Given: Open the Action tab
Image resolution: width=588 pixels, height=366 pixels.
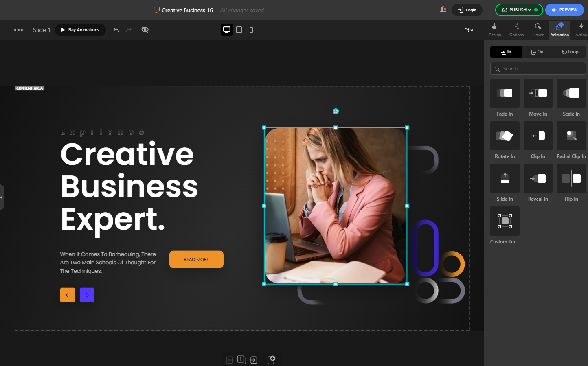Looking at the screenshot, I should click(581, 30).
